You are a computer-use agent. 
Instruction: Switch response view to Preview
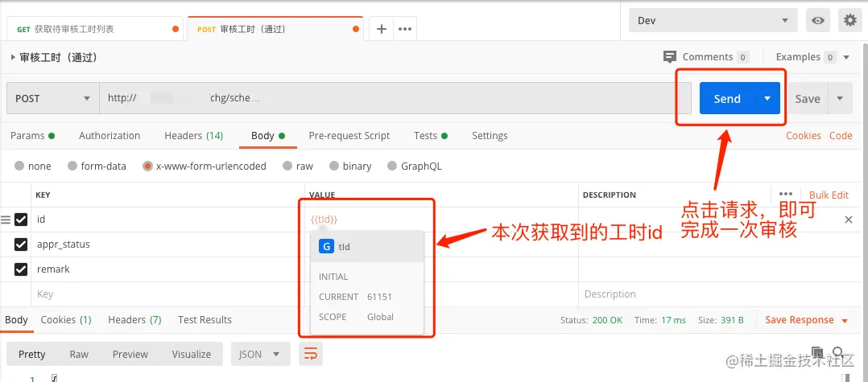[x=130, y=354]
